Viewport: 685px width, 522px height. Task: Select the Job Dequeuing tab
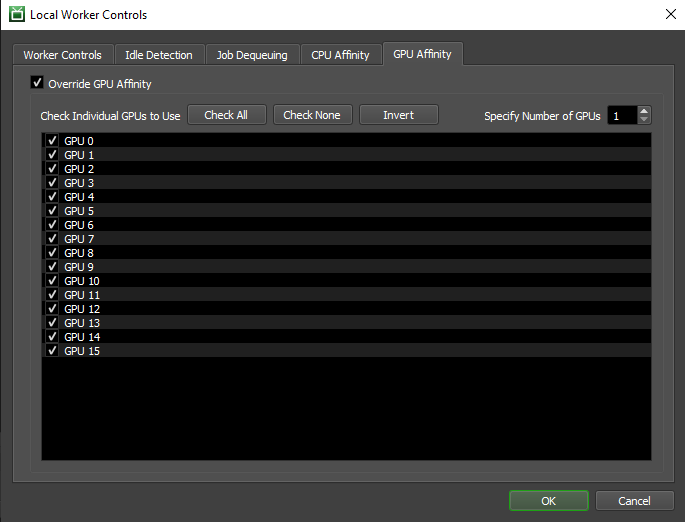point(252,55)
